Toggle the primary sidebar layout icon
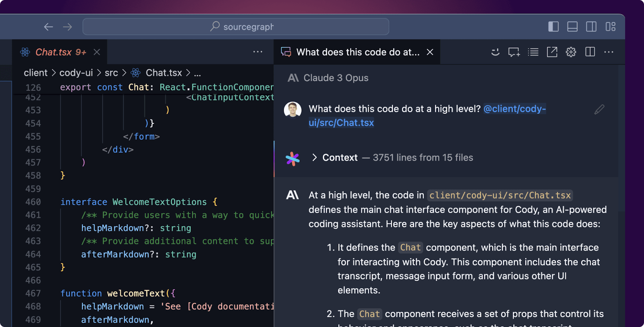 [x=554, y=27]
